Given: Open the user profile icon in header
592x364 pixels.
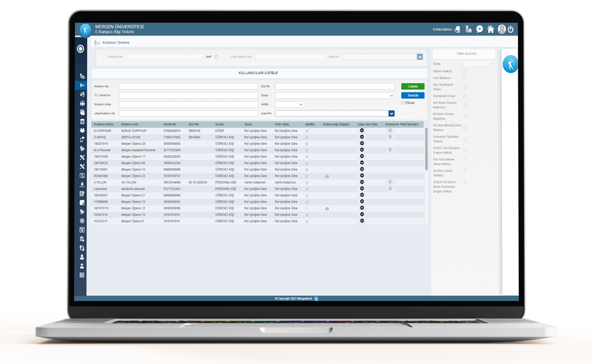Looking at the screenshot, I should tap(501, 29).
